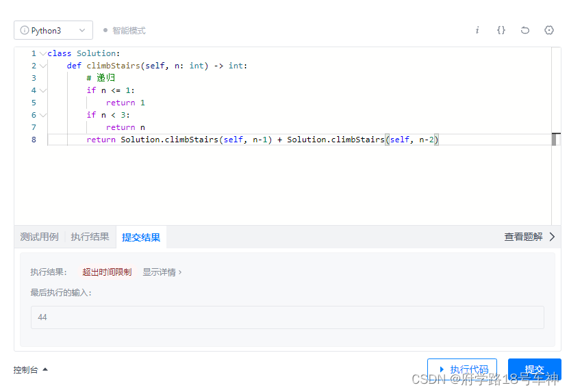The image size is (569, 392).
Task: Toggle the 智能模式 smart mode indicator
Action: (x=125, y=31)
